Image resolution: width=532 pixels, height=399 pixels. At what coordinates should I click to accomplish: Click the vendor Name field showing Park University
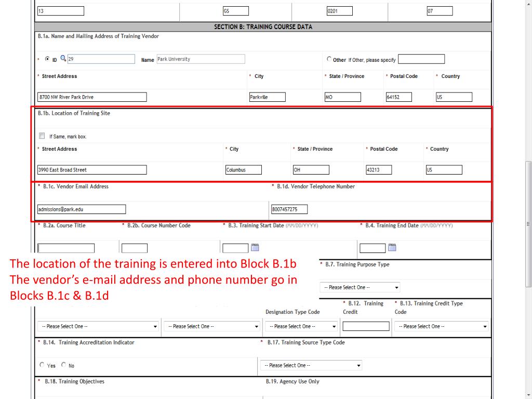(x=201, y=59)
